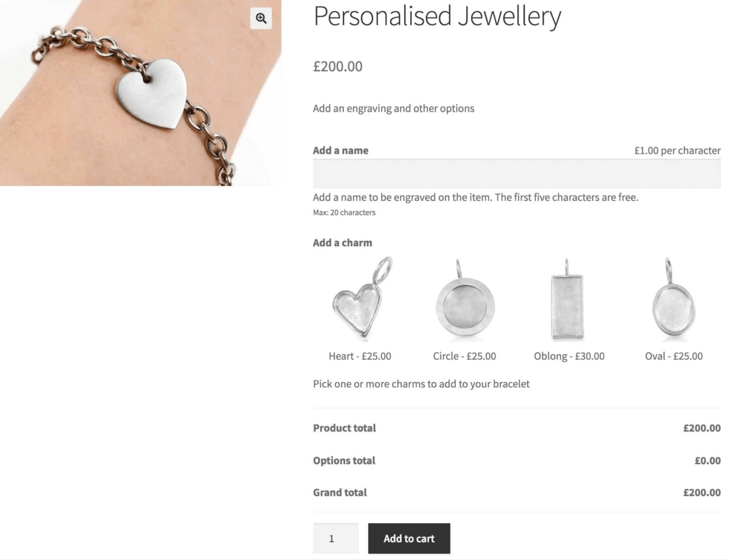Click the Add a charm heading
This screenshot has height=560, width=729.
tap(343, 243)
